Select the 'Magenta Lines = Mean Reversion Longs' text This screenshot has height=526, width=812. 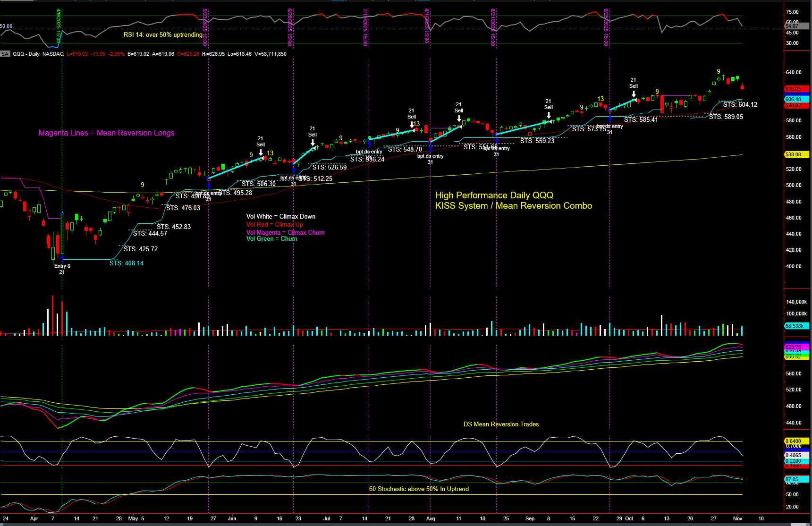click(x=106, y=133)
